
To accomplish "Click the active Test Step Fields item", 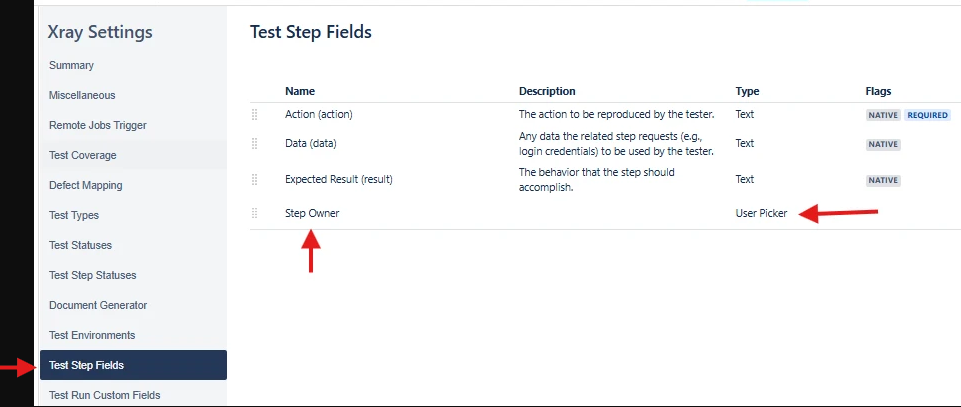I will coord(133,365).
